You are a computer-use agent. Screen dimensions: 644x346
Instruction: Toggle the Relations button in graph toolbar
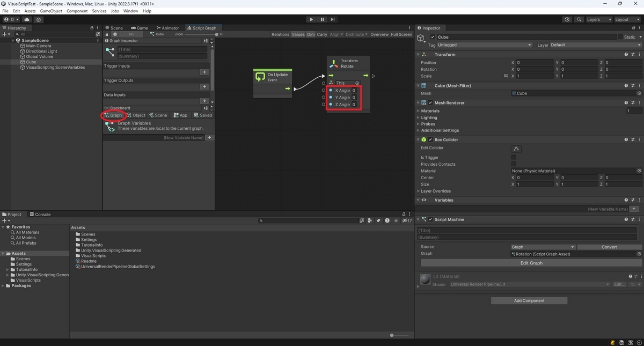tap(280, 34)
